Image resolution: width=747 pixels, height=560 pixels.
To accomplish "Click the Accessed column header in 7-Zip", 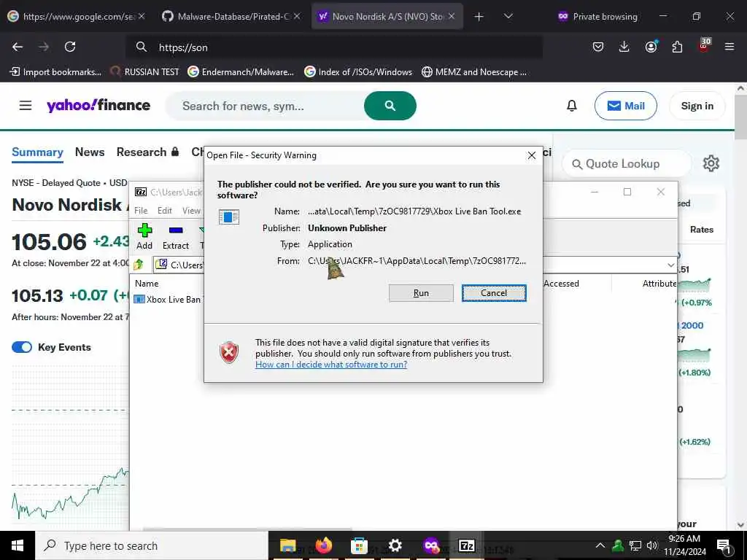I will click(561, 284).
